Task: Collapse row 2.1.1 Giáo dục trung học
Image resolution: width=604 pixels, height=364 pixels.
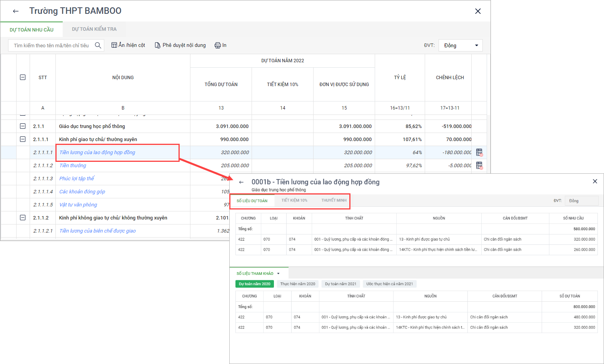Action: [23, 126]
